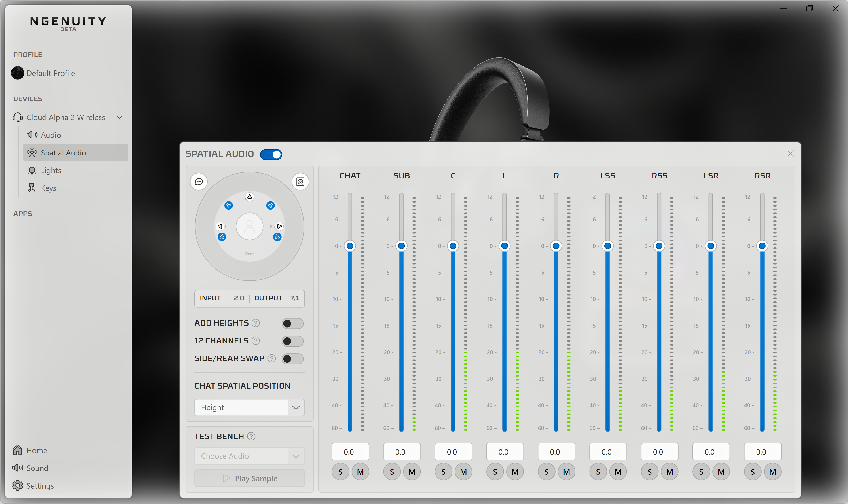The image size is (848, 504).
Task: Select the rear left speaker in spatial map
Action: tap(222, 237)
